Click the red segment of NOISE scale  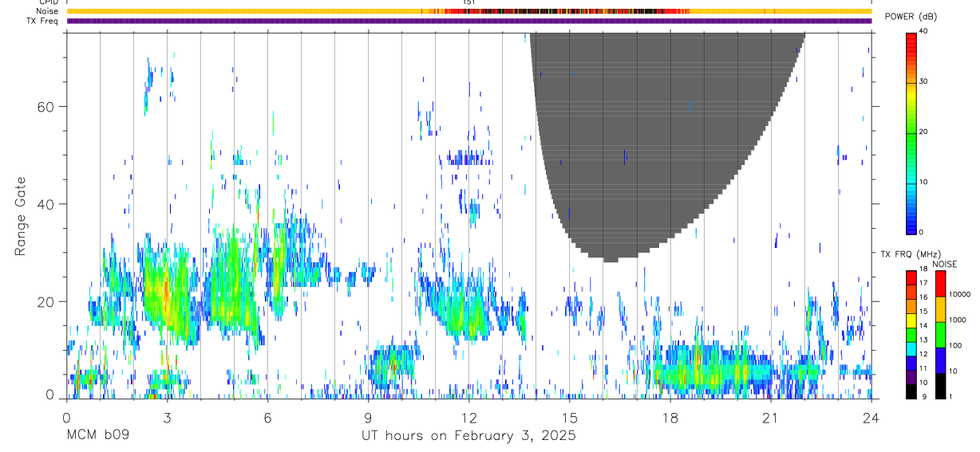[939, 284]
